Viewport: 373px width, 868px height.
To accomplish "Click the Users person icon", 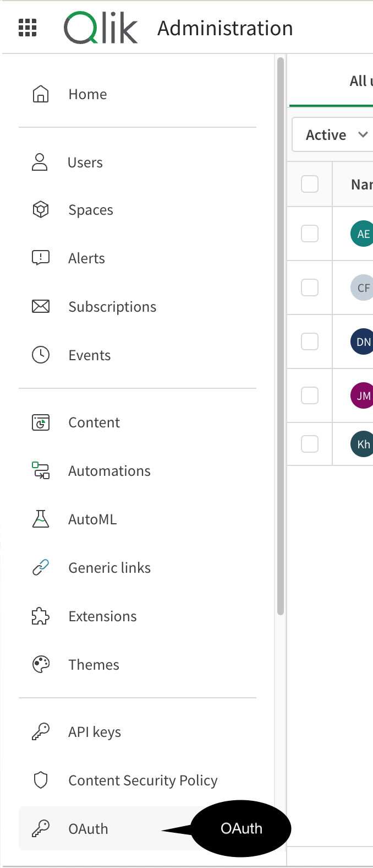I will click(x=40, y=162).
